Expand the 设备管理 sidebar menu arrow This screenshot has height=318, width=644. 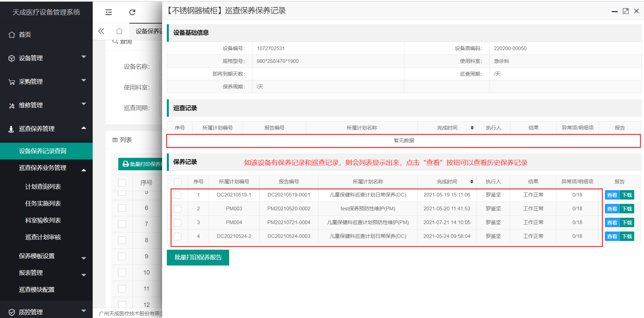click(84, 57)
